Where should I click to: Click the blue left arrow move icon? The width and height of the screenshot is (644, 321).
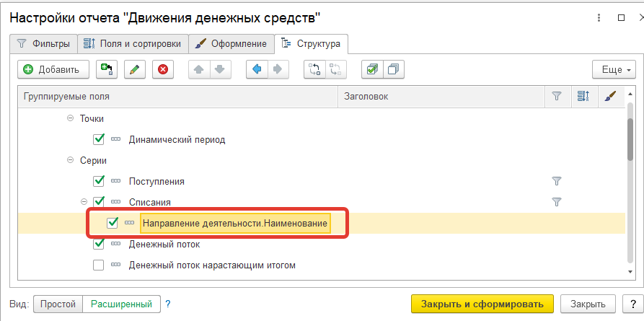[257, 69]
